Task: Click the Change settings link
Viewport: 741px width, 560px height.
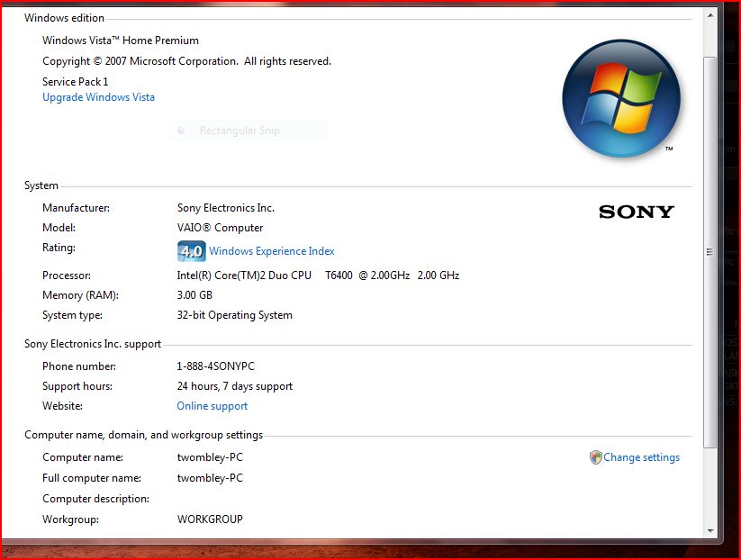Action: pos(641,457)
